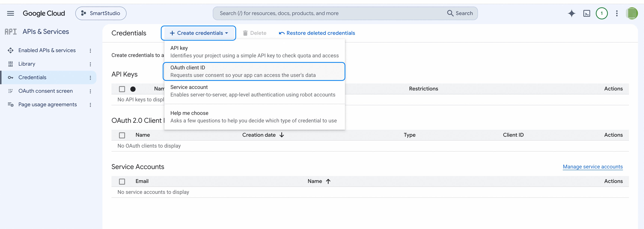This screenshot has width=644, height=229.
Task: Open the hamburger navigation menu
Action: tap(11, 13)
